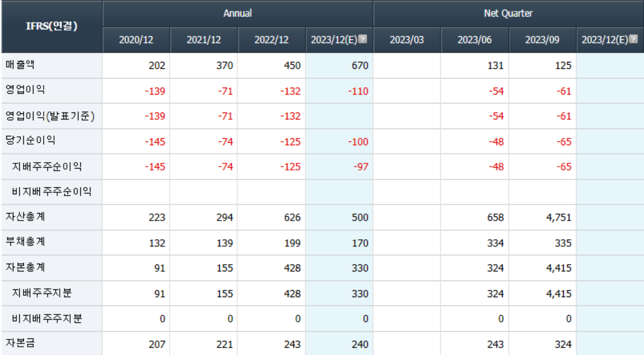Viewport: 644px width, 355px height.
Task: Select the 자본금 row label
Action: (x=20, y=343)
